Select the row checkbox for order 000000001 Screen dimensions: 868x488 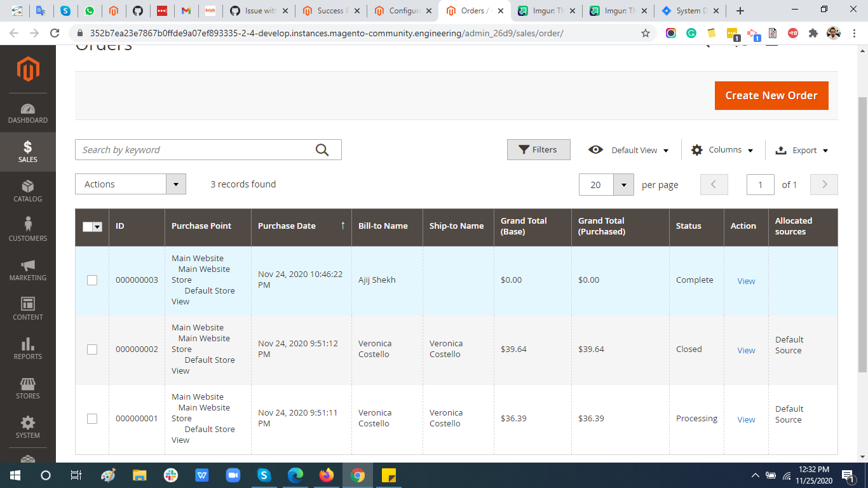[92, 419]
